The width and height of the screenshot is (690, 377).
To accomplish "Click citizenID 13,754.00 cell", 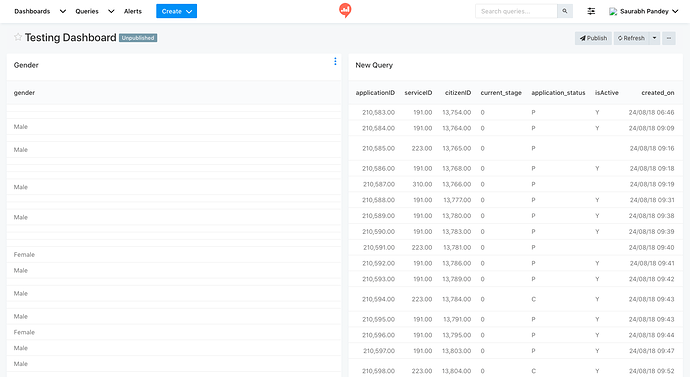I will (x=457, y=112).
